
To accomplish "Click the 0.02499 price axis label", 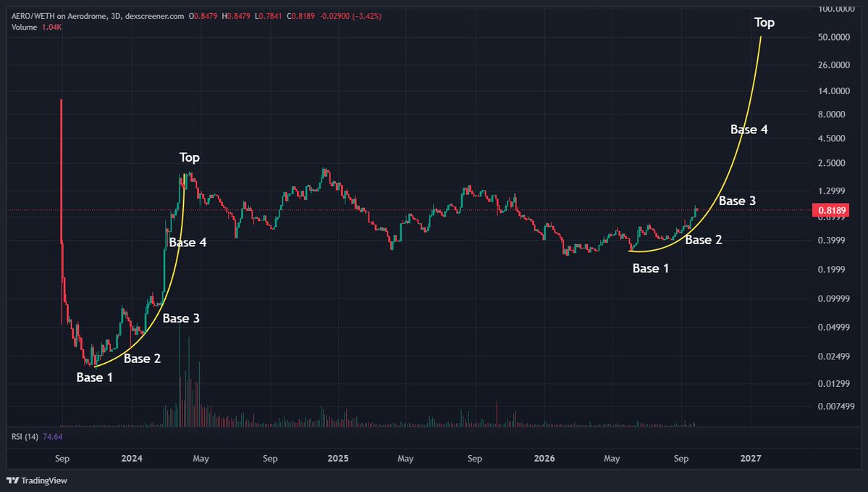I will (x=834, y=357).
